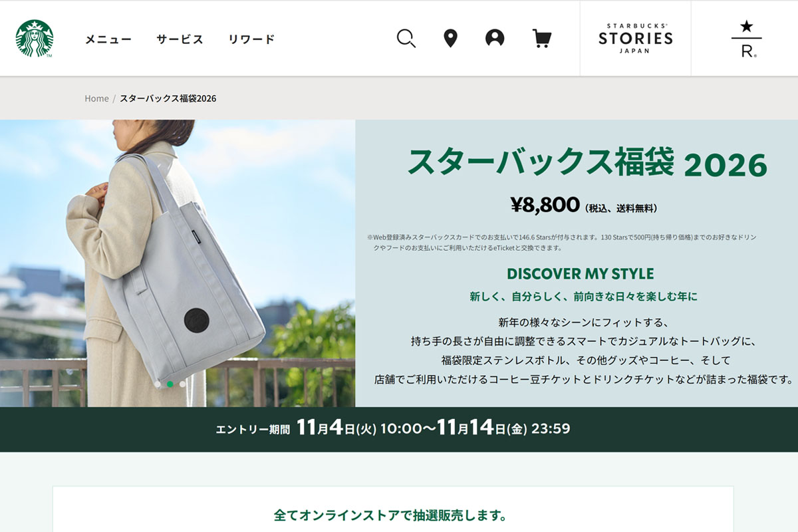This screenshot has height=532, width=798.
Task: Open the search magnifier icon
Action: 406,39
